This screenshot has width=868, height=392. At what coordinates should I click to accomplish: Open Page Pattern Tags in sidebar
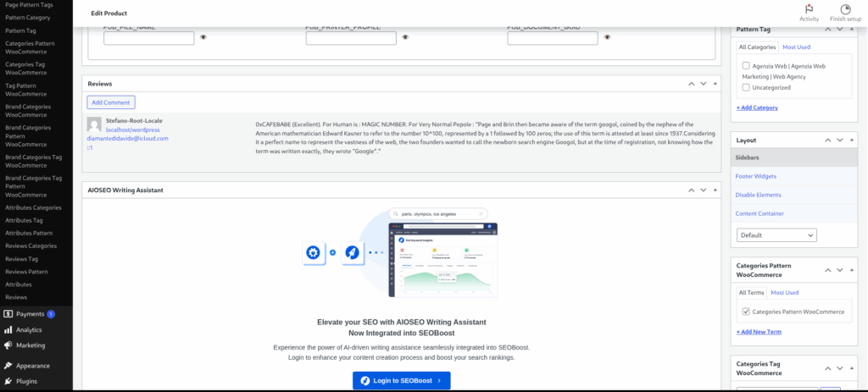coord(28,4)
